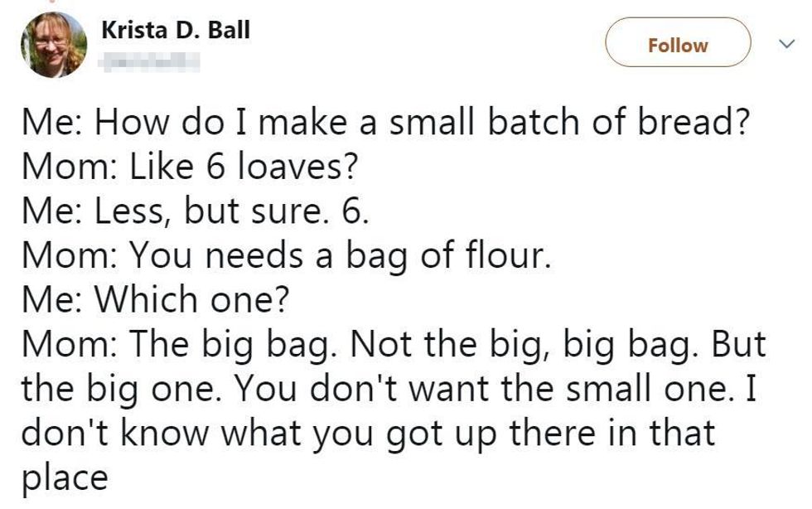The height and width of the screenshot is (509, 812).
Task: Open the Krista D. Ball profile name
Action: pos(175,31)
